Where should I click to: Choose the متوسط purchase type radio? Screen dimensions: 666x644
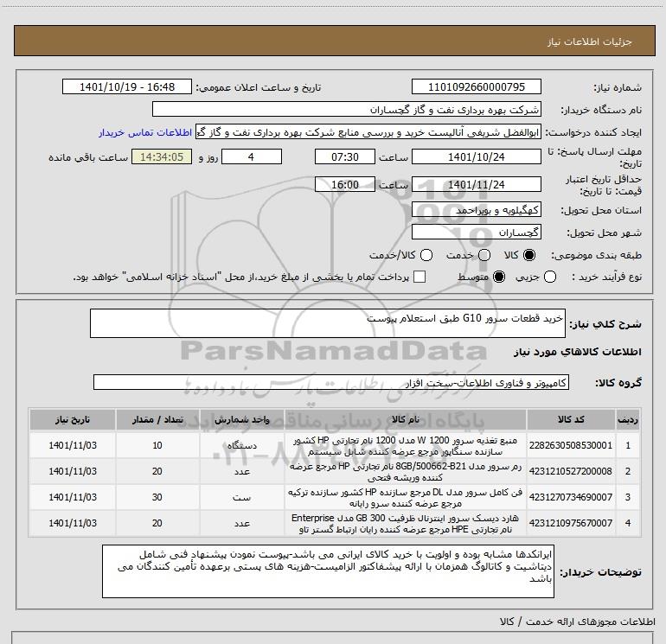[499, 277]
